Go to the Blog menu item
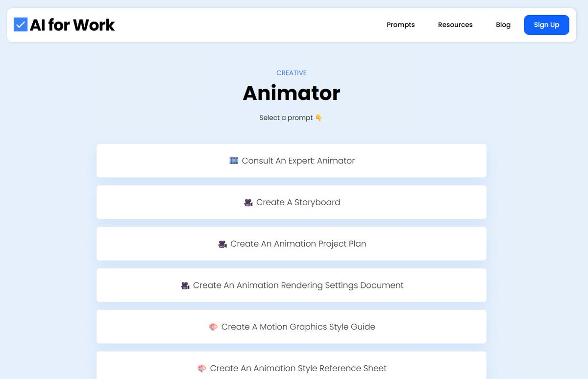 [503, 25]
